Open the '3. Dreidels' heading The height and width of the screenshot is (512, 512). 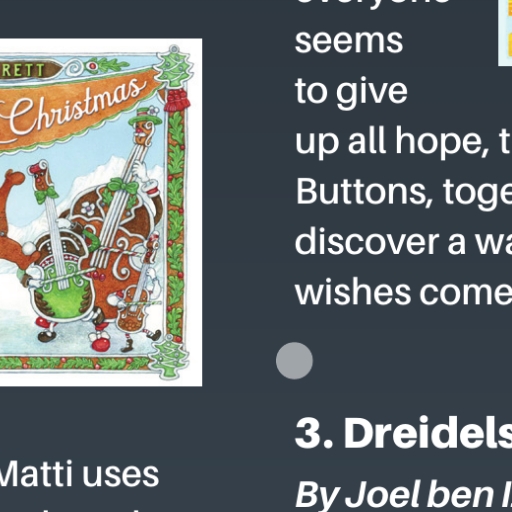pyautogui.click(x=403, y=433)
